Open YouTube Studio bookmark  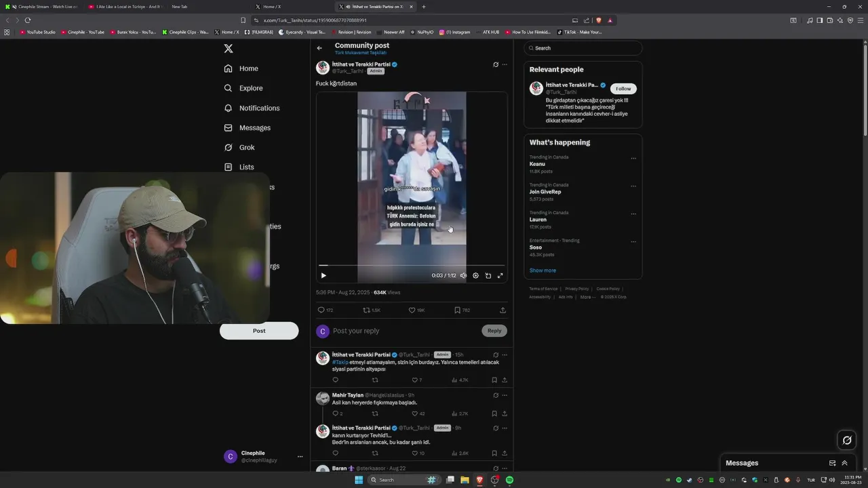[x=38, y=32]
